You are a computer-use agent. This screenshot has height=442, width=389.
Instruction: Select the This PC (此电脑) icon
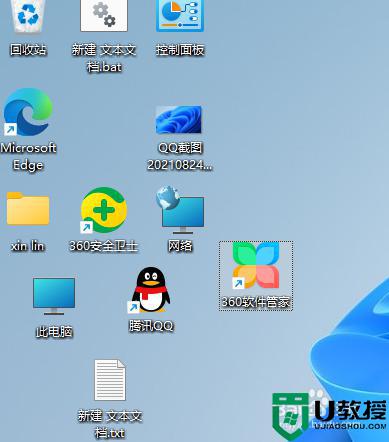[x=54, y=297]
